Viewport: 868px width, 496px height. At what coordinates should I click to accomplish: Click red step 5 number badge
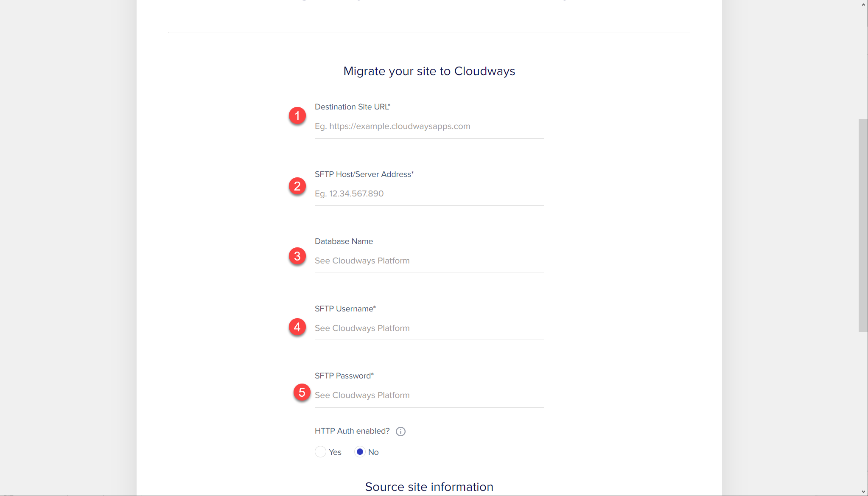pos(302,392)
